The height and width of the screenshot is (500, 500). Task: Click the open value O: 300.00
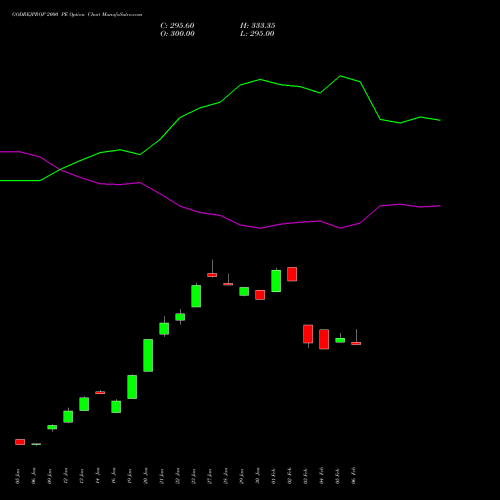177,34
